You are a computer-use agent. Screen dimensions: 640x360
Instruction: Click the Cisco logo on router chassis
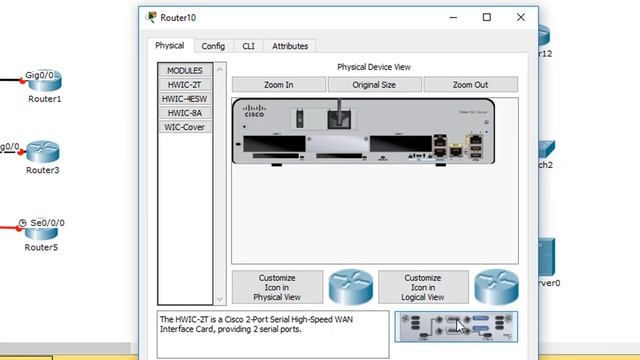point(254,111)
